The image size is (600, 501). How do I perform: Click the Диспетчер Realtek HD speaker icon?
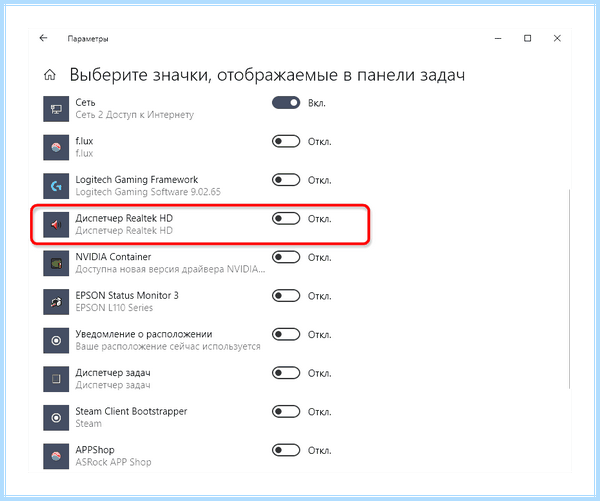tap(56, 225)
